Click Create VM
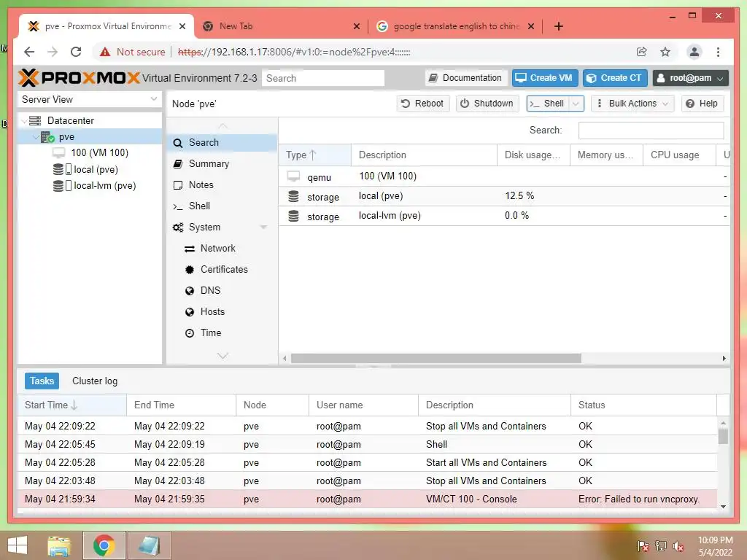The image size is (747, 560). (x=545, y=77)
